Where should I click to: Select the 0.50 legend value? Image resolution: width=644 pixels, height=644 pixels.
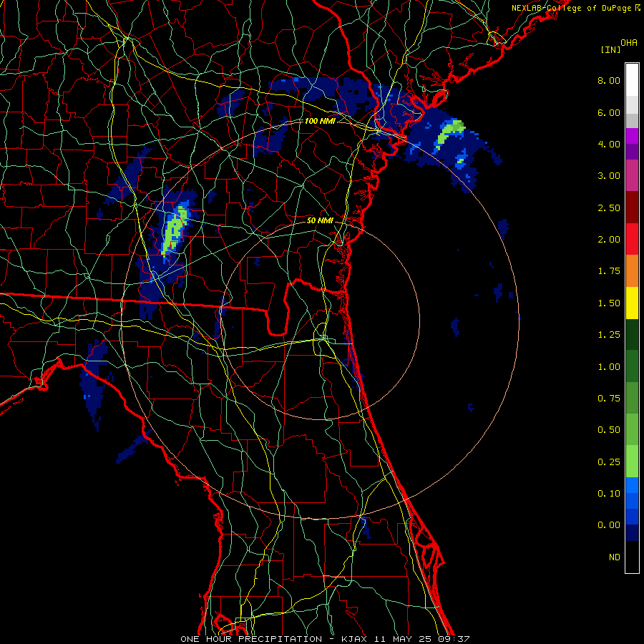[609, 430]
